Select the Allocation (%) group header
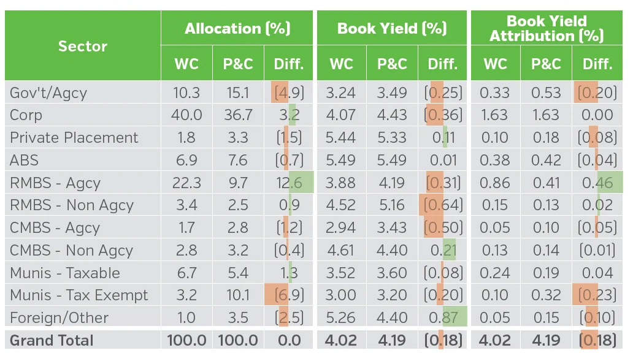Screen dimensions: 633x364 pos(237,28)
